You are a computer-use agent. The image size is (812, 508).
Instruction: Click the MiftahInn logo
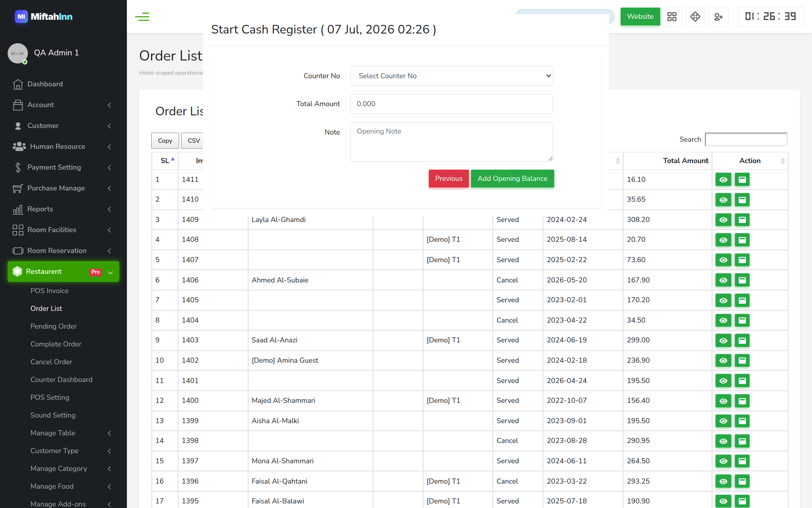[x=44, y=17]
